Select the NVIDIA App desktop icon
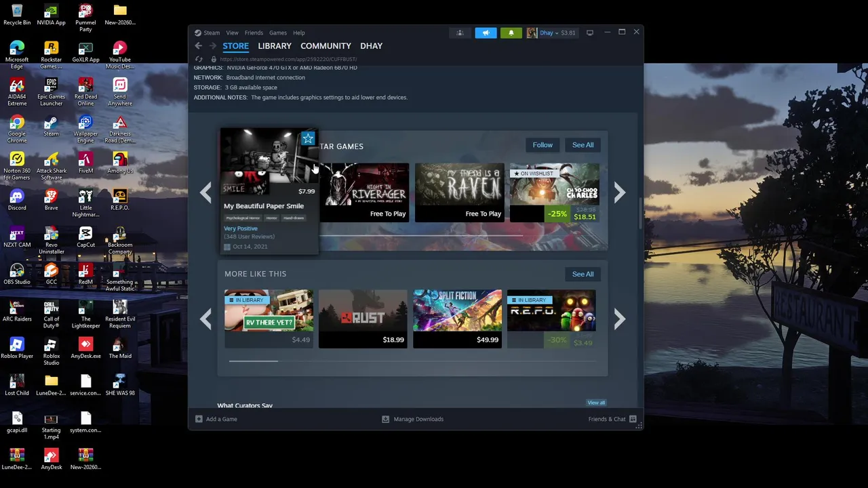 (x=52, y=15)
